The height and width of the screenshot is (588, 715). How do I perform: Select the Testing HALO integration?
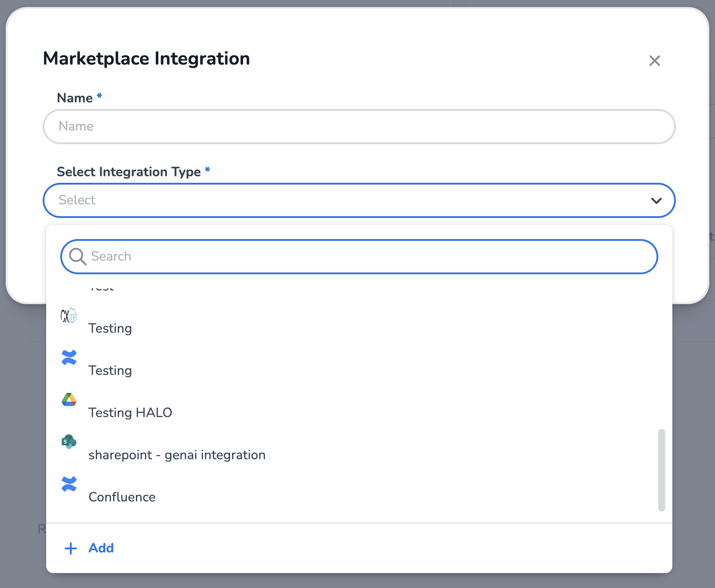tap(130, 413)
